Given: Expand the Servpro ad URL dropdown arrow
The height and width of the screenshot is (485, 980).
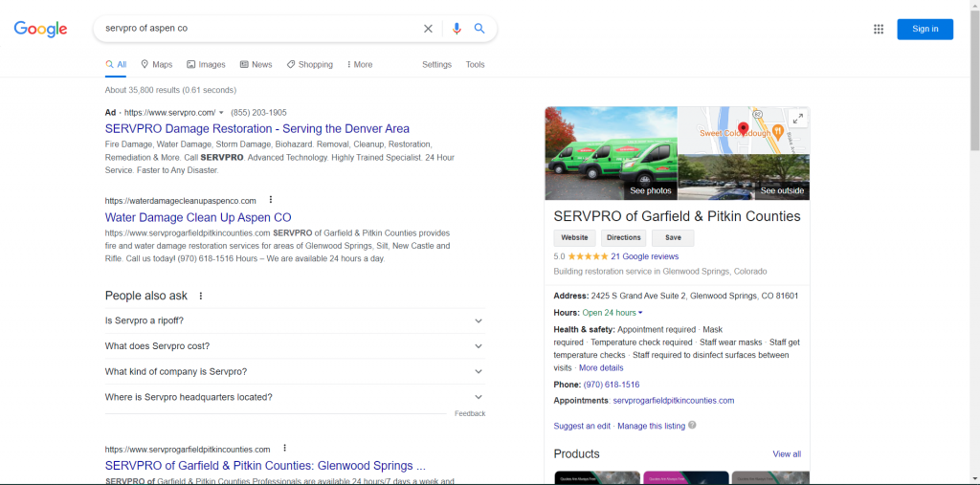Looking at the screenshot, I should tap(221, 113).
